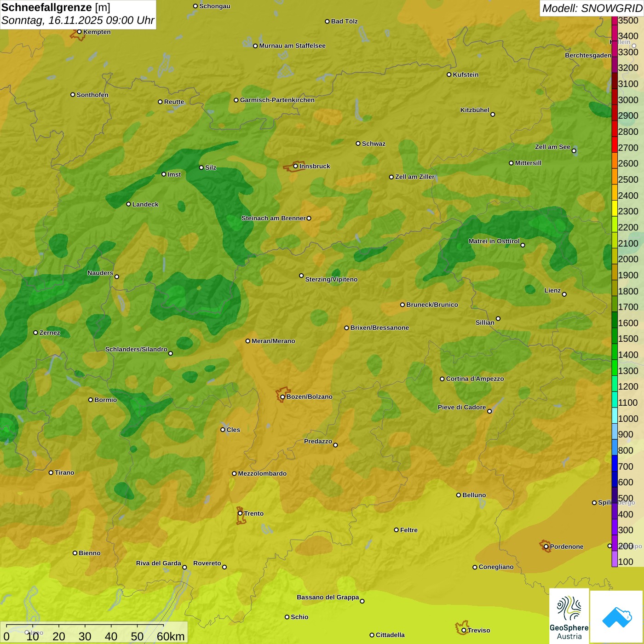The height and width of the screenshot is (644, 644).
Task: Click the Bozen/Bolzano city marker
Action: pos(282,397)
